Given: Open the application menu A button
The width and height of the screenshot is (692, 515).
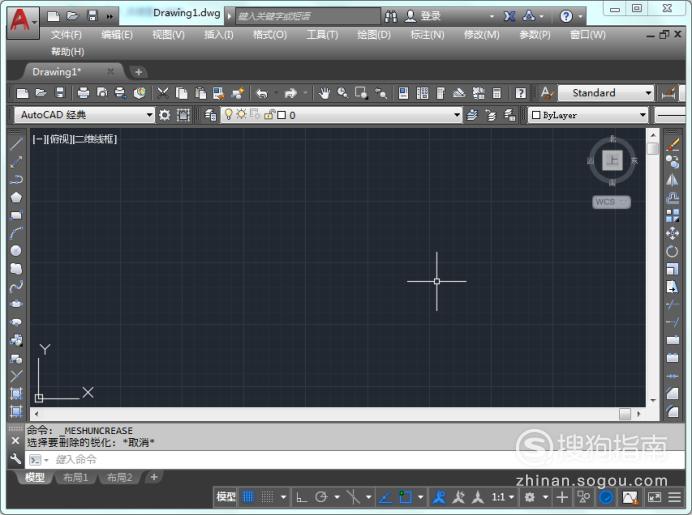Looking at the screenshot, I should [x=23, y=21].
